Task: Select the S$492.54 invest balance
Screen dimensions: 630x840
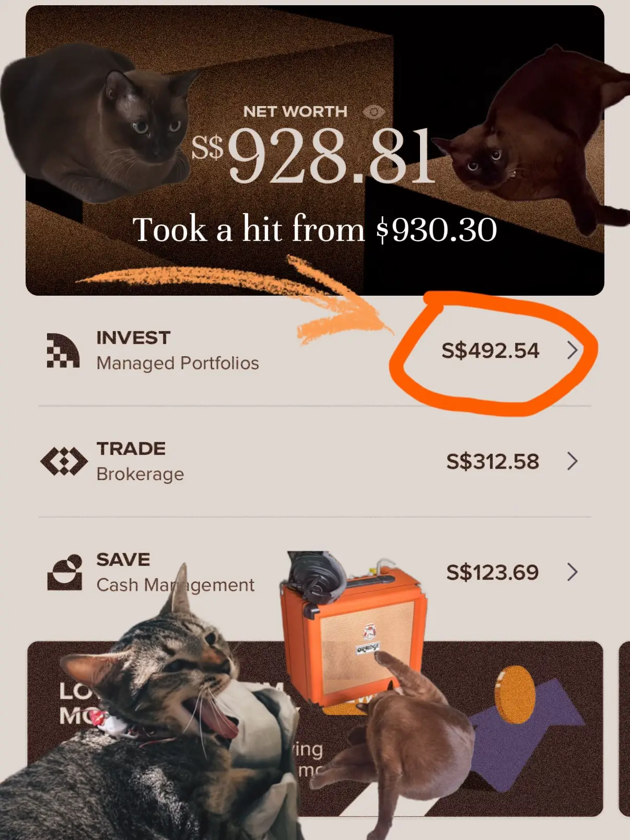Action: coord(490,351)
